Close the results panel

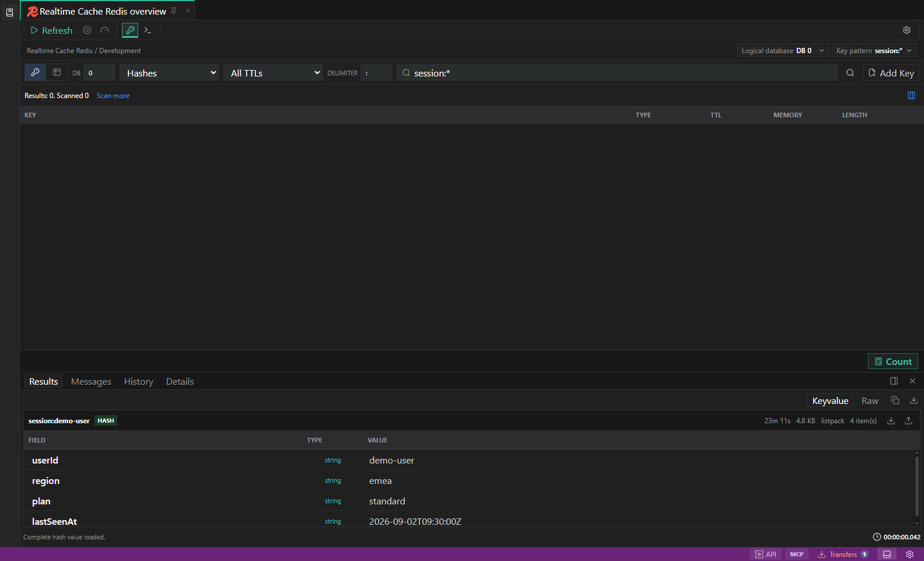pyautogui.click(x=913, y=381)
